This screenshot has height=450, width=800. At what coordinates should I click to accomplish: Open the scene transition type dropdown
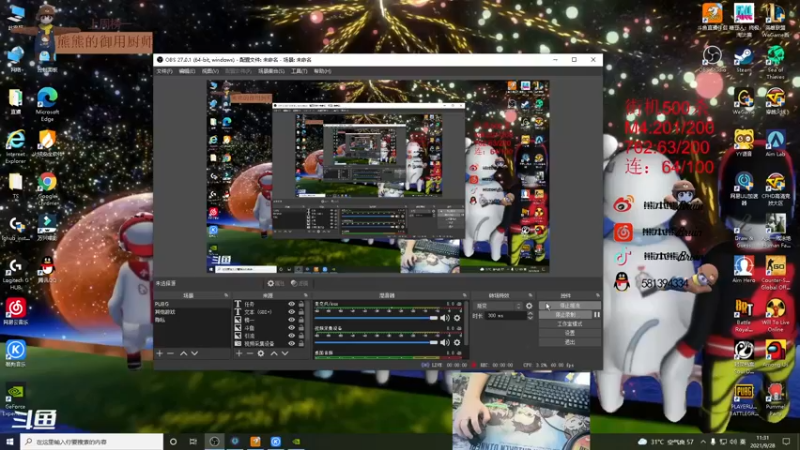coord(498,306)
